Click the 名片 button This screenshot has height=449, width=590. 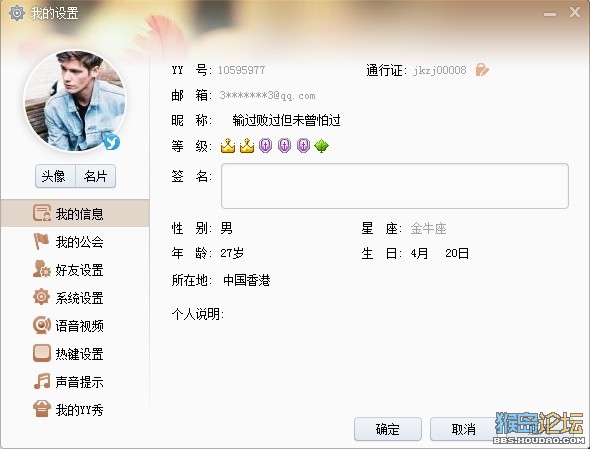96,176
